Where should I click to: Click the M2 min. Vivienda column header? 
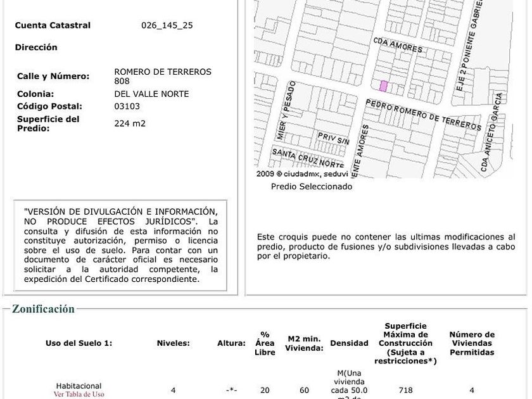304,343
